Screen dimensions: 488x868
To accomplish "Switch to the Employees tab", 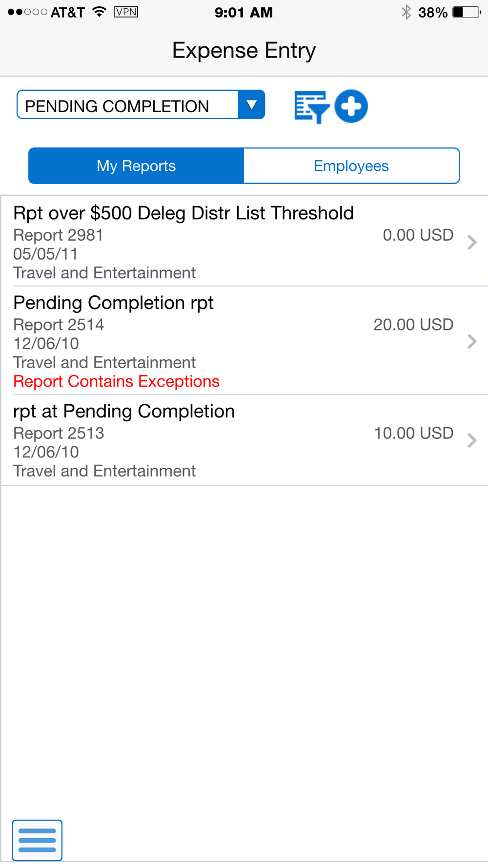I will [x=351, y=166].
